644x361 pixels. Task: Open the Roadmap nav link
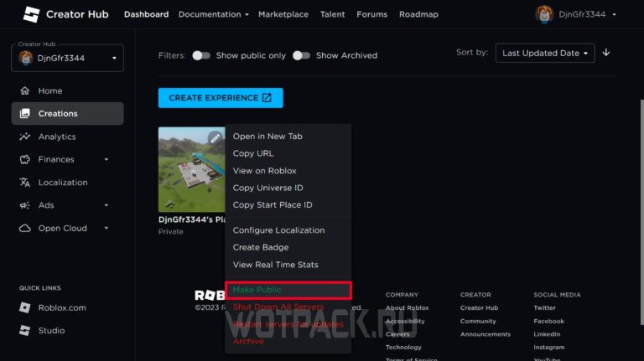[418, 14]
